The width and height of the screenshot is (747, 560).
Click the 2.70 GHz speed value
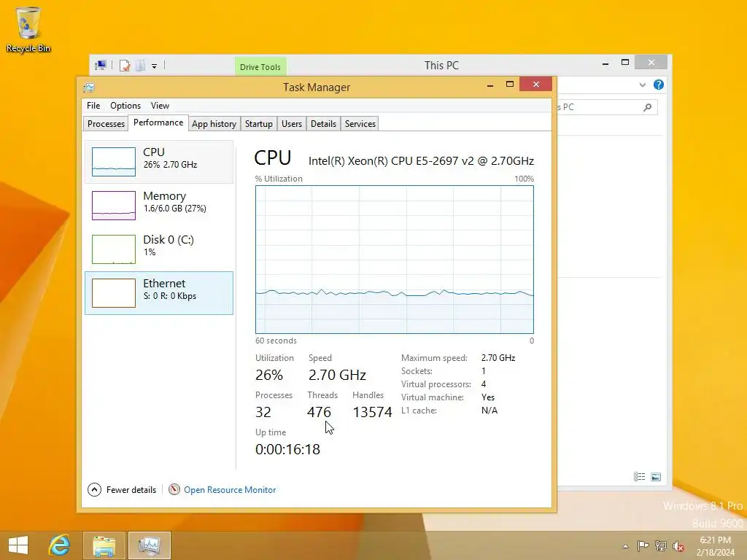point(337,376)
